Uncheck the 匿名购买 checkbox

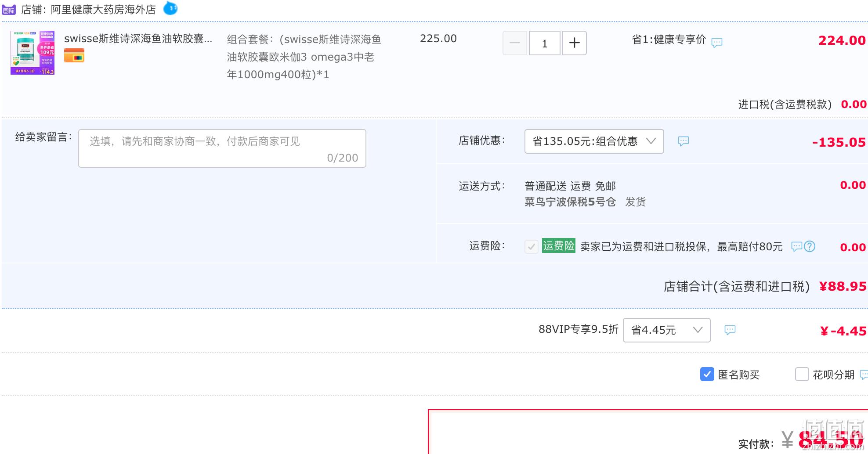707,374
